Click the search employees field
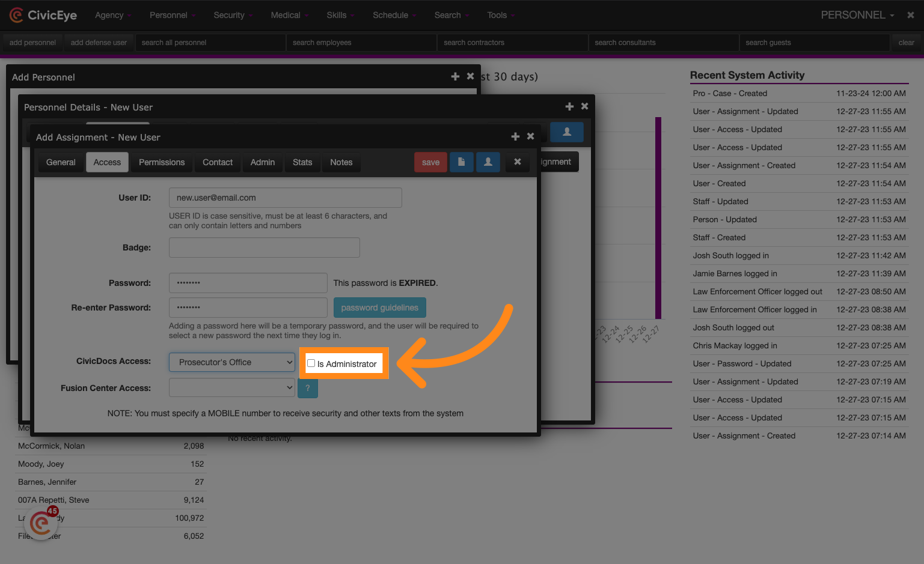 pos(361,43)
